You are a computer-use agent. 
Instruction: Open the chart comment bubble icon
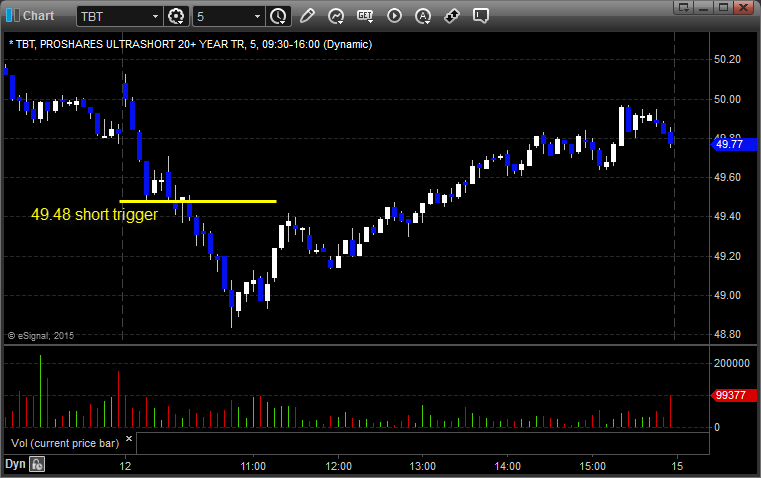coord(480,16)
